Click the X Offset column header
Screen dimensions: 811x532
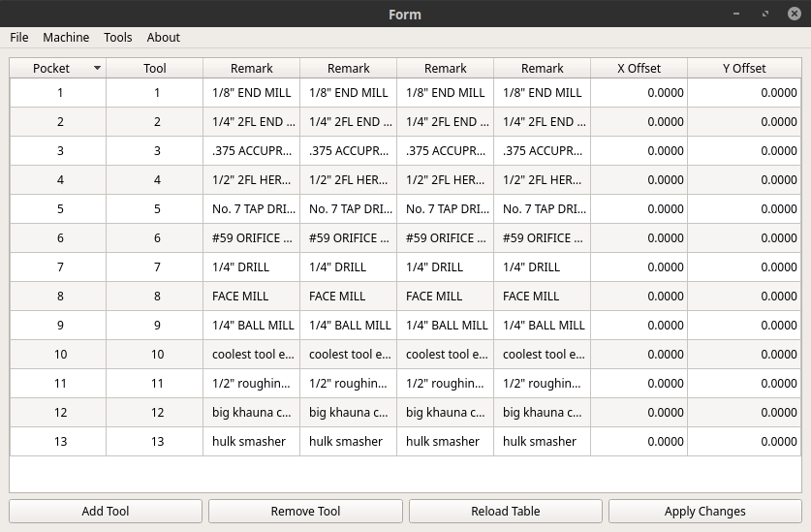(x=639, y=68)
